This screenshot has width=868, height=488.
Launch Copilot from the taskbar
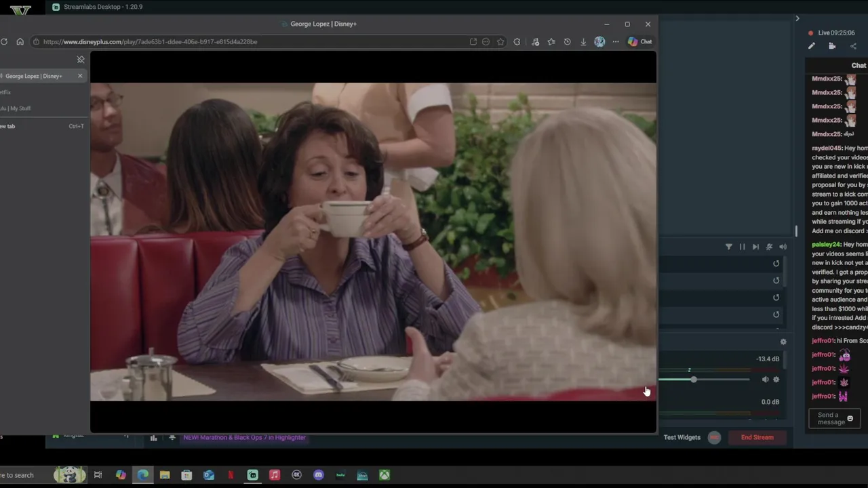point(121,475)
